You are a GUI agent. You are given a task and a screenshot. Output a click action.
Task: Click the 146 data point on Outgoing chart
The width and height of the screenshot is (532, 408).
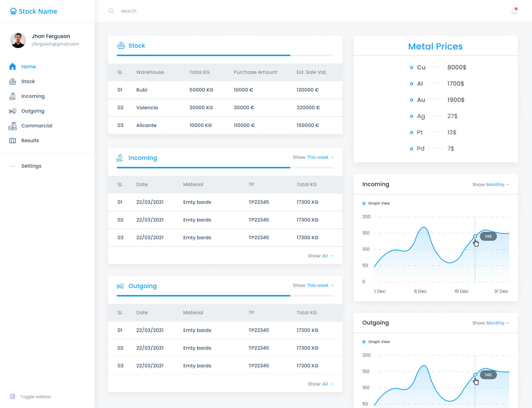[x=475, y=375]
